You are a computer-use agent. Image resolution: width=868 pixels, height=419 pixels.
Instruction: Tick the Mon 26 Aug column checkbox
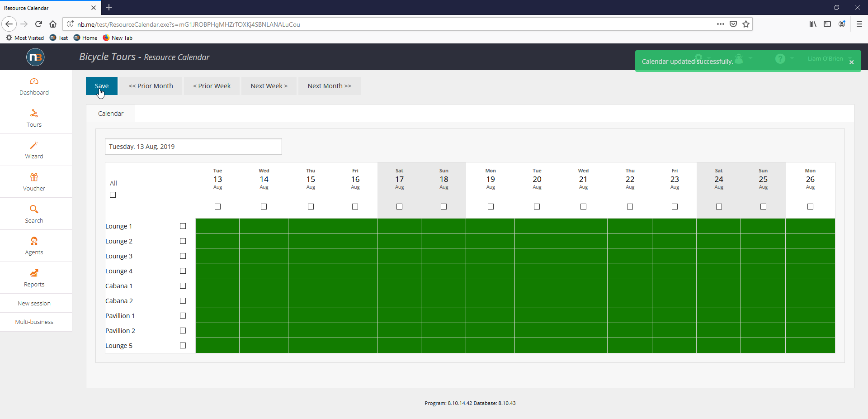point(811,207)
